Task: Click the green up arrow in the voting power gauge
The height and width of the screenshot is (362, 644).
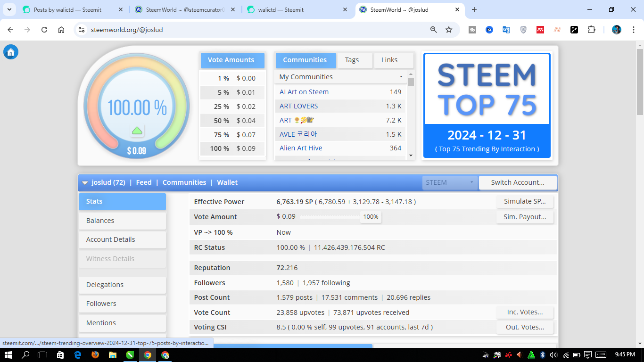Action: pyautogui.click(x=137, y=131)
